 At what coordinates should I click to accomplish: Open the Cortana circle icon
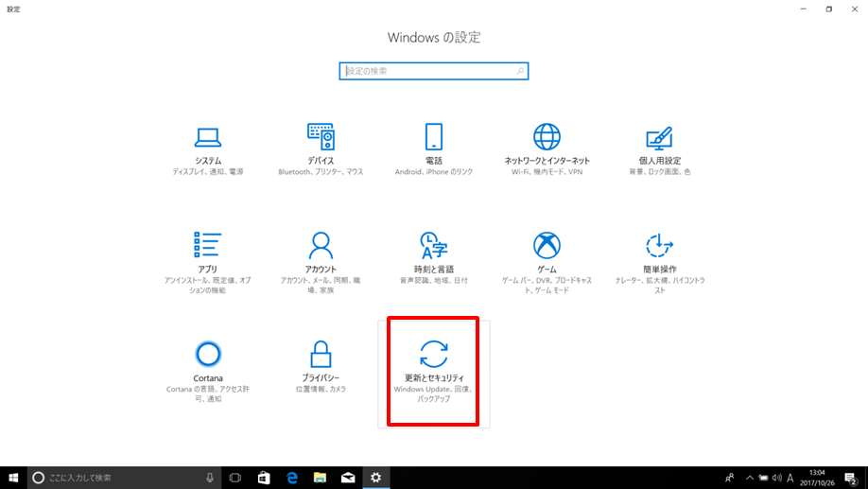208,354
